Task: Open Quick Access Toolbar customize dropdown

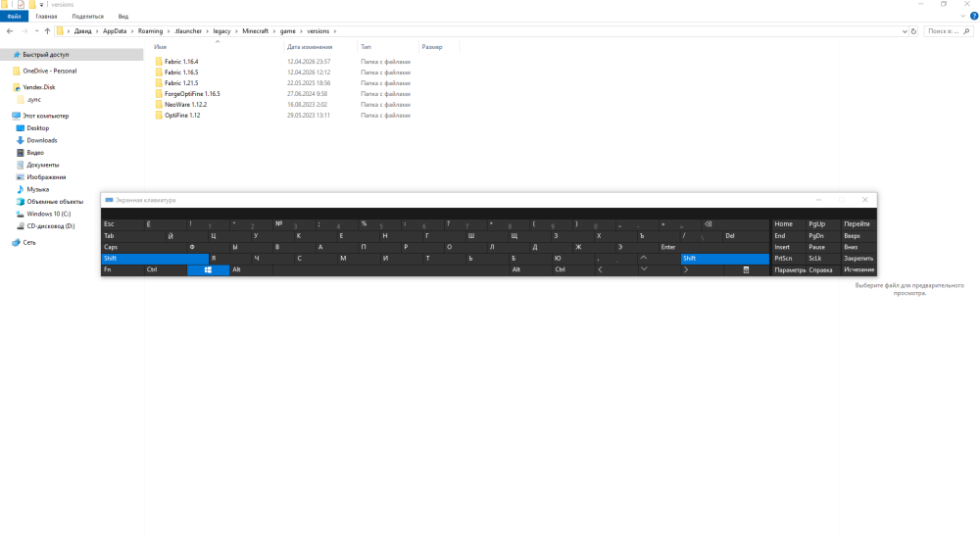Action: pyautogui.click(x=42, y=4)
